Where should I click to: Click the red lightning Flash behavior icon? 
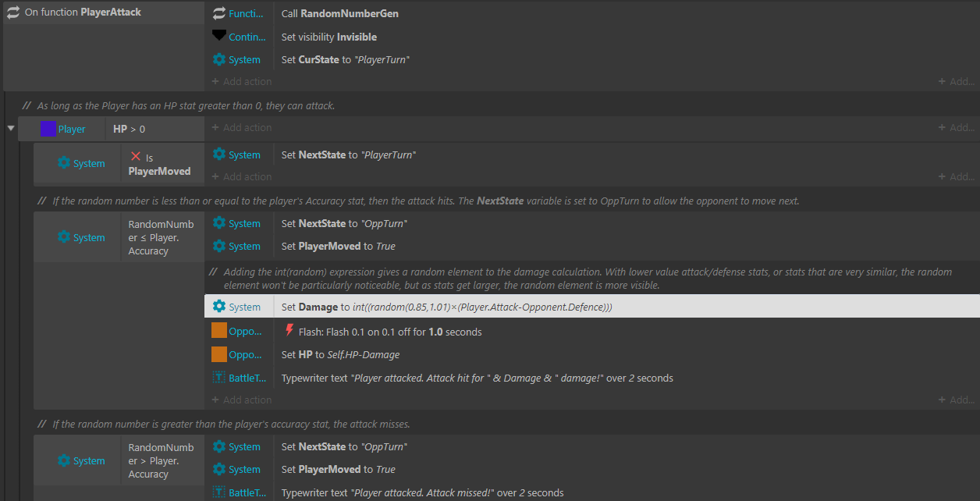[289, 332]
